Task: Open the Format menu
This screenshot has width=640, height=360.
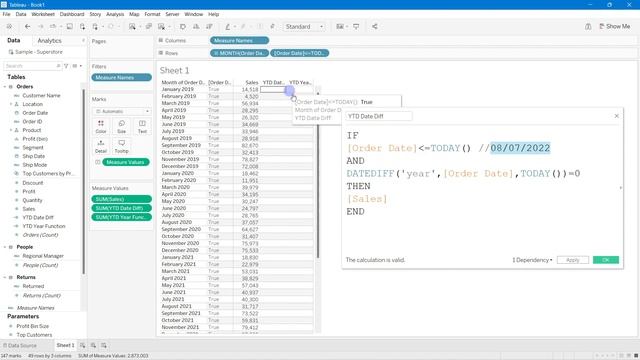Action: pos(152,14)
